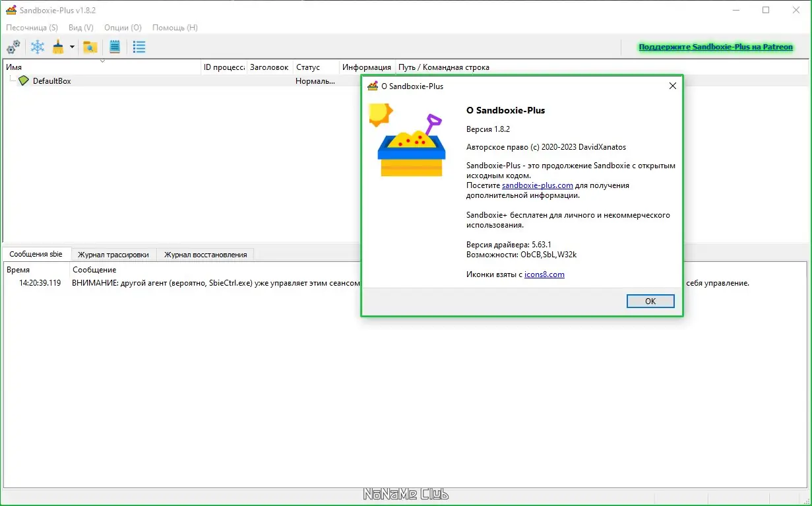Screen dimensions: 812x506
Task: Click the Sandboxie icon in dialog title bar
Action: 373,86
